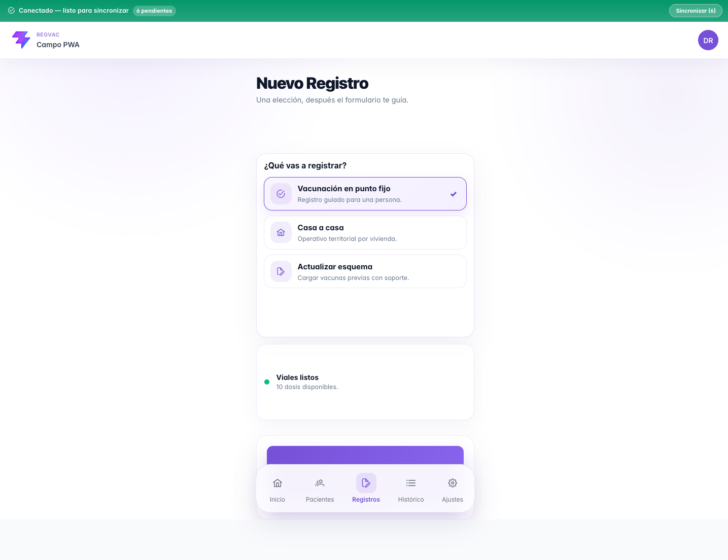Click the Inicio home icon

278,483
